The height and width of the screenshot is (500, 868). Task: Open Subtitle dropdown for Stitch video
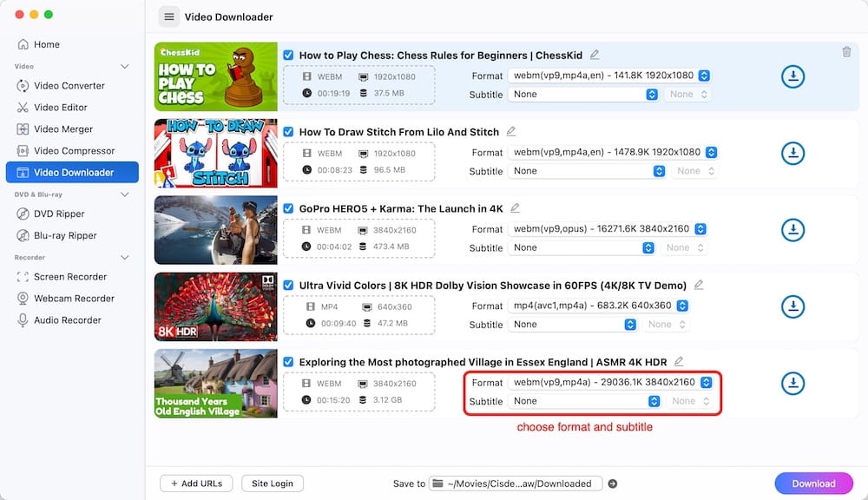point(587,171)
